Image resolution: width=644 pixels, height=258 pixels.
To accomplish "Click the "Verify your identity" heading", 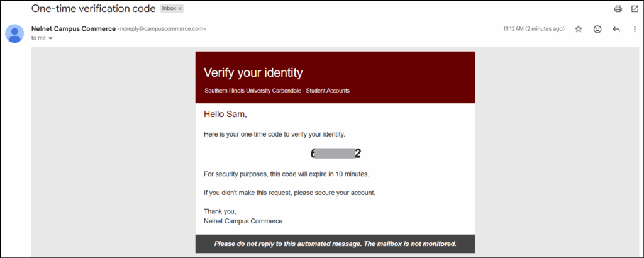I will (253, 72).
